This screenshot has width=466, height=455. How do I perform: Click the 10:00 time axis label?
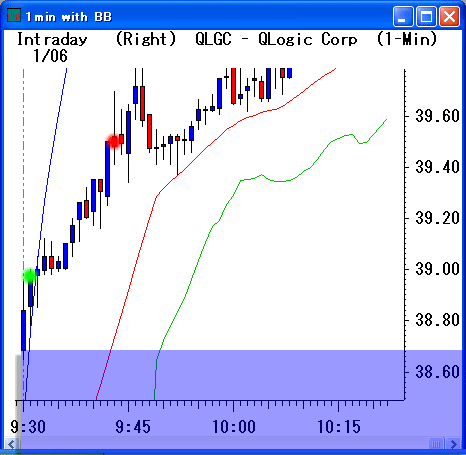click(234, 427)
